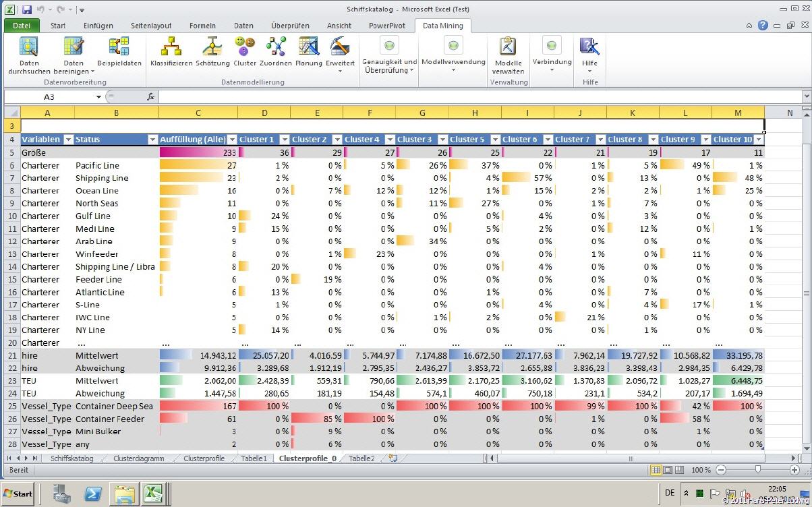Expand Genauigkeit und Überprüfung menu
Viewport: 812px width, 507px height.
click(389, 56)
